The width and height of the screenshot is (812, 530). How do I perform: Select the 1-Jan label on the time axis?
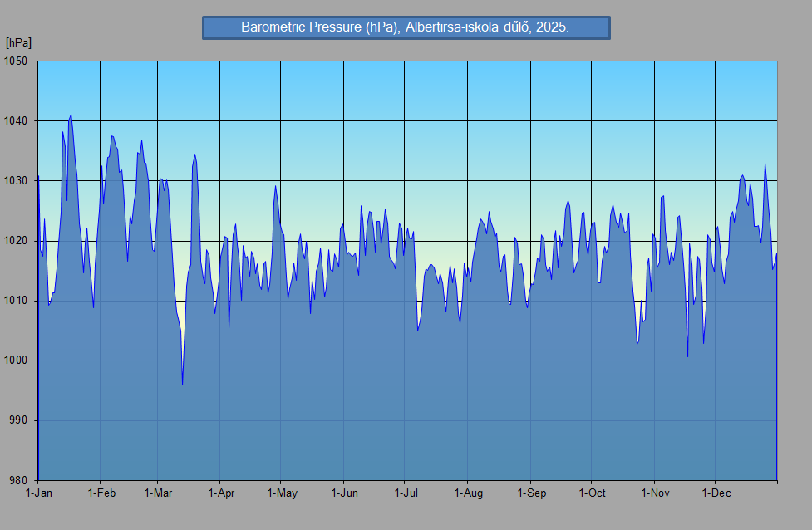click(x=39, y=493)
